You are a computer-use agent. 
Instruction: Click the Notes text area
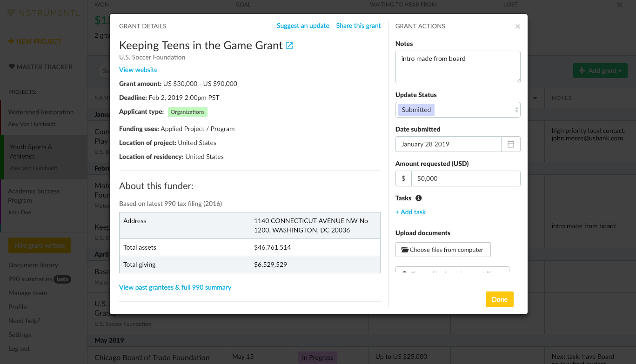click(x=458, y=67)
